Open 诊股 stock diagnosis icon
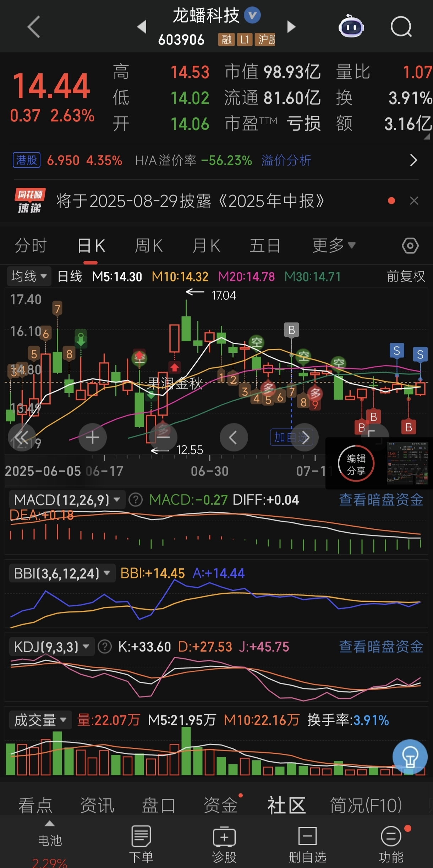Viewport: 433px width, 868px height. [x=224, y=845]
